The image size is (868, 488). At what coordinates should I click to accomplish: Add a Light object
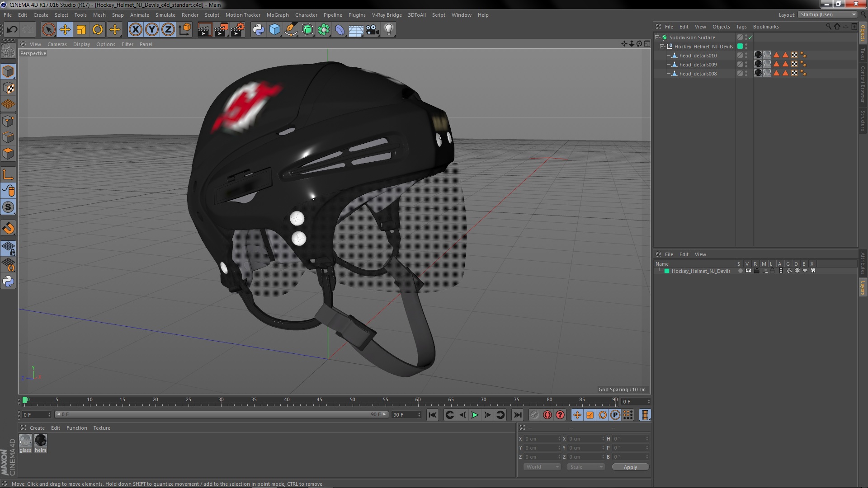coord(389,30)
